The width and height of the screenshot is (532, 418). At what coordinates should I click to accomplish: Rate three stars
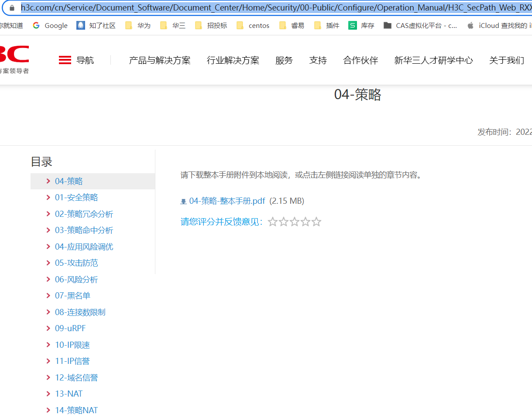(295, 222)
